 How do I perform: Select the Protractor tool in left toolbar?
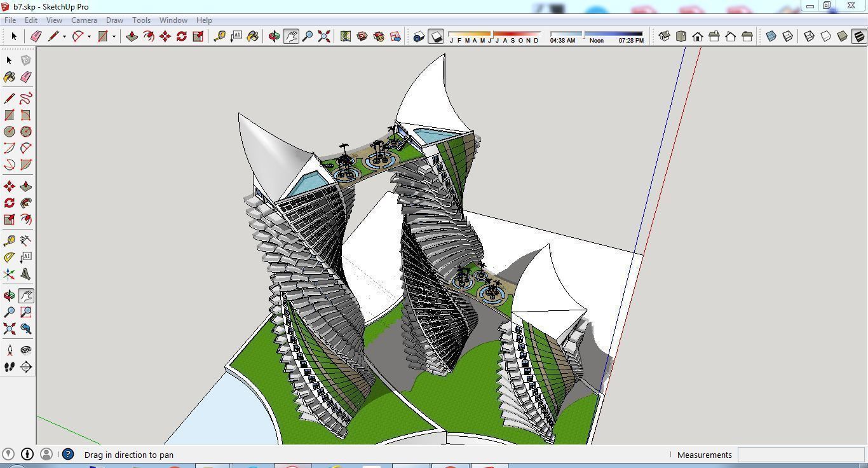(x=10, y=258)
